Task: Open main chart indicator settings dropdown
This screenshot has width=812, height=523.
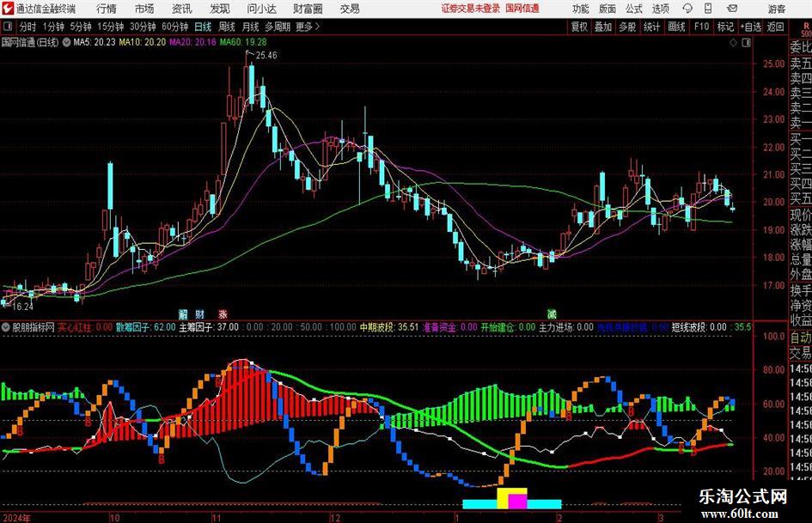Action: click(67, 42)
